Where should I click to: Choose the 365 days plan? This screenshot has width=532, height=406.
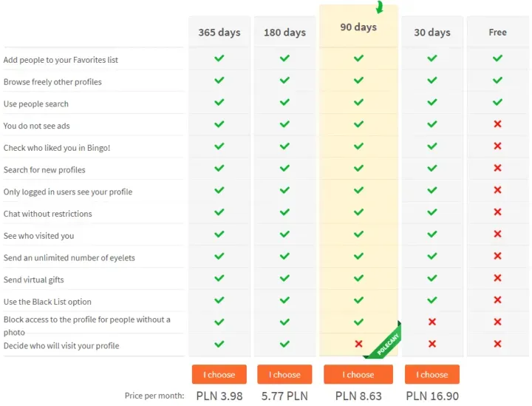219,374
